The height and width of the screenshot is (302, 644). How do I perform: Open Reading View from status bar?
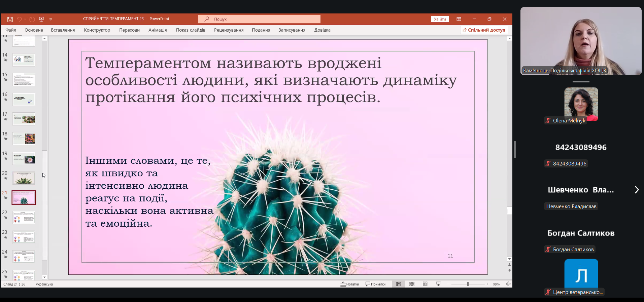(425, 284)
